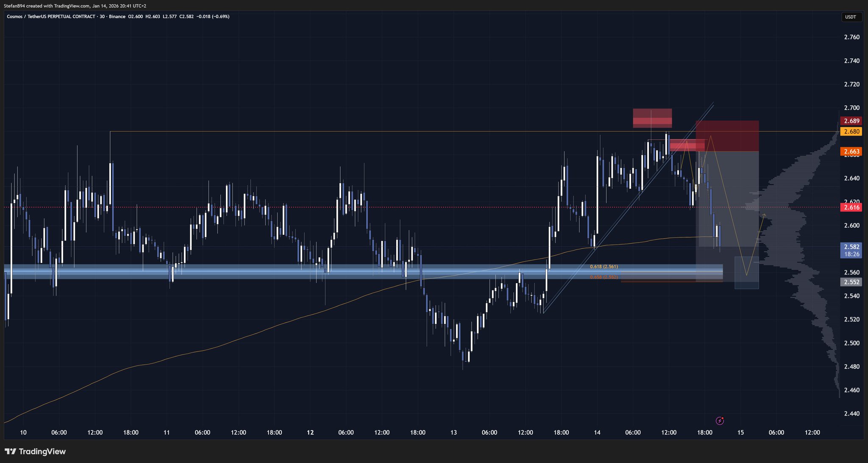Open the USDT currency selector
The image size is (868, 463).
[x=851, y=17]
